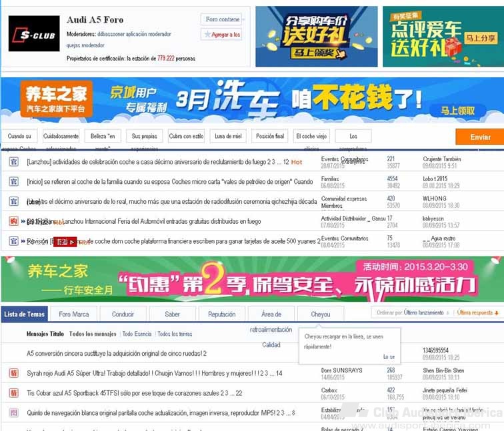
Task: Open the green car review gift ad banner
Action: point(443,37)
